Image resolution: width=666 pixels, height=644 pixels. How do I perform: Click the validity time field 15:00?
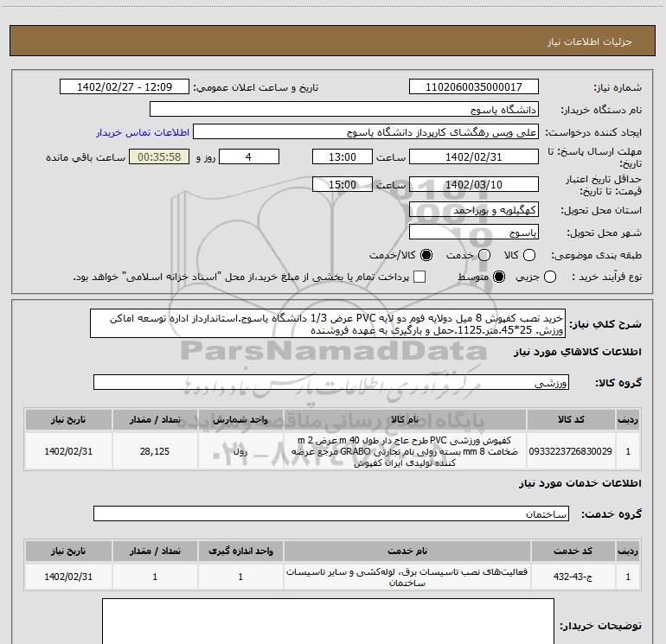(x=343, y=184)
